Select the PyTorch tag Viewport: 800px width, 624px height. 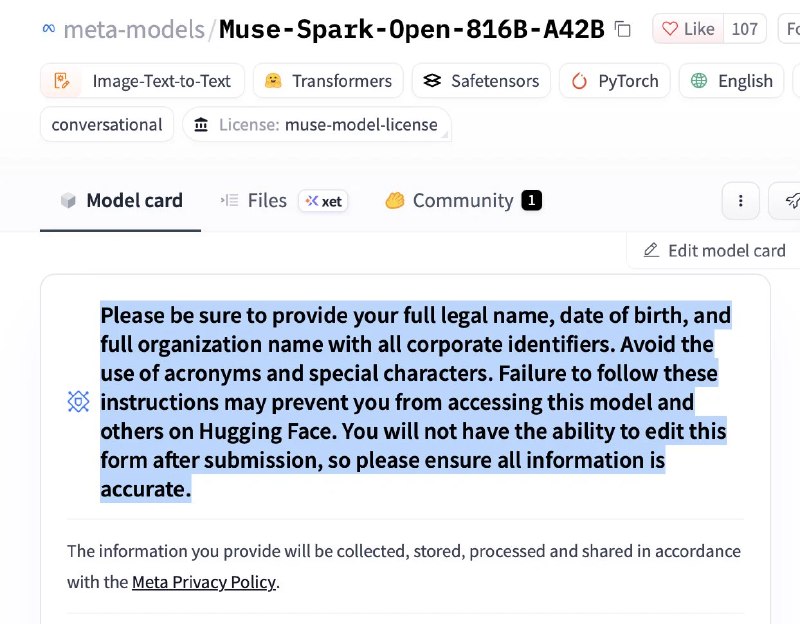click(615, 81)
